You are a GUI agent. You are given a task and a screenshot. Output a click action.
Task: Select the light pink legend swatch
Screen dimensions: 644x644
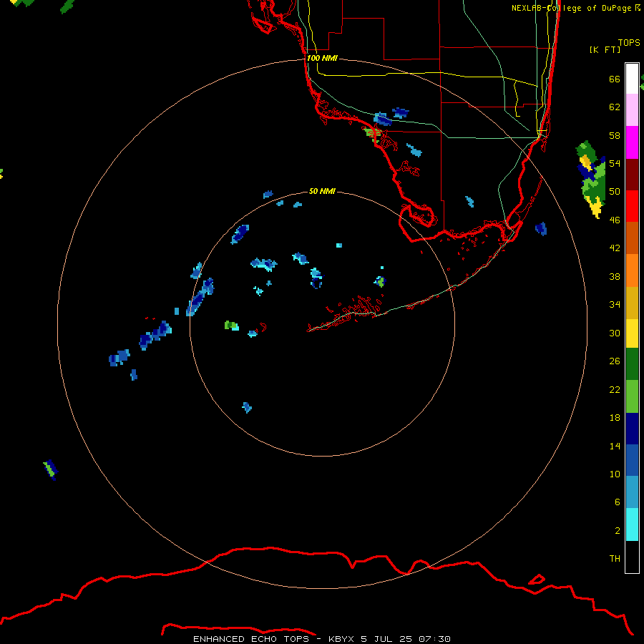tap(632, 110)
